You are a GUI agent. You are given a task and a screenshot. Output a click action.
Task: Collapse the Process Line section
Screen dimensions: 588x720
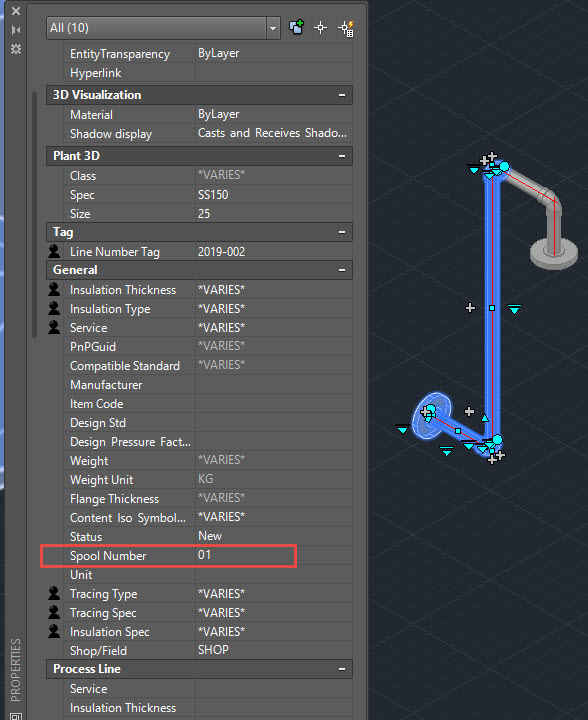click(342, 669)
